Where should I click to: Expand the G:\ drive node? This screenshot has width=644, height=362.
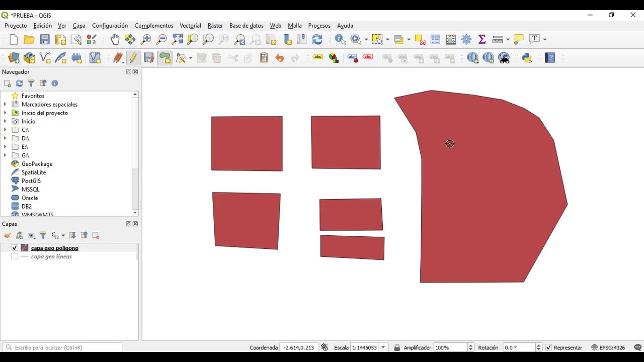[5, 155]
